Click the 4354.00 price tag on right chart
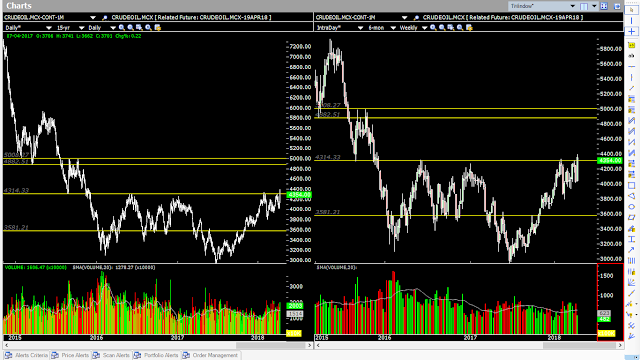Image resolution: width=640 pixels, height=360 pixels. tap(610, 160)
